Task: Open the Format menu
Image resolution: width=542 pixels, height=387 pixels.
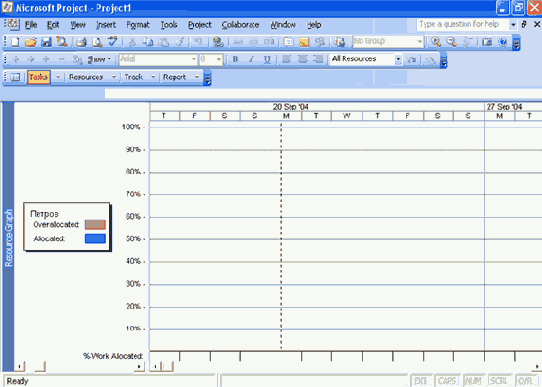Action: pos(138,25)
